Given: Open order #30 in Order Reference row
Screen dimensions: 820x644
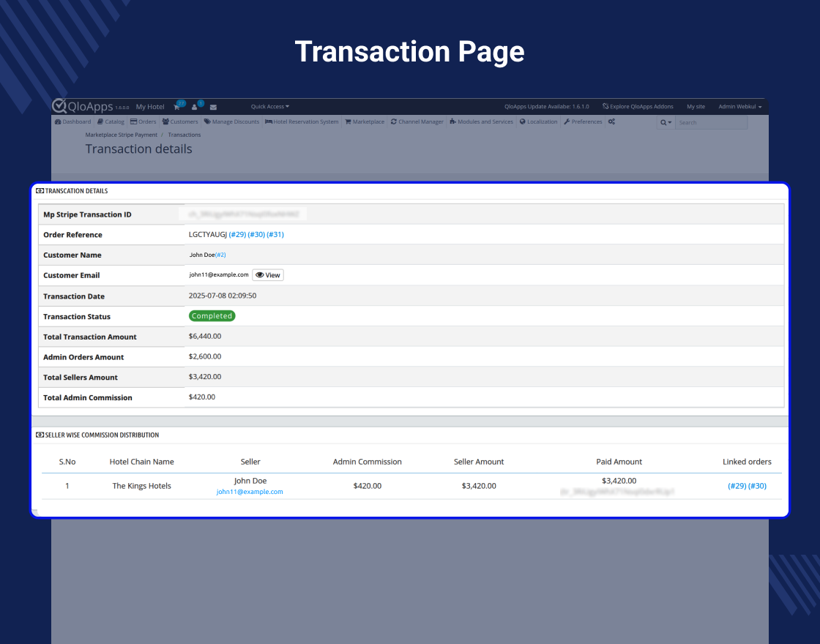Looking at the screenshot, I should point(256,235).
